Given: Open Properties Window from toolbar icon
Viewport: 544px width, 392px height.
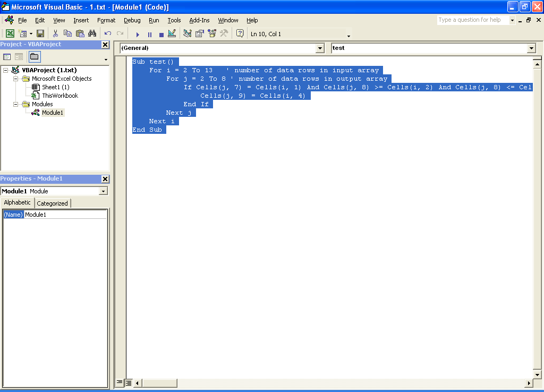Looking at the screenshot, I should click(200, 34).
